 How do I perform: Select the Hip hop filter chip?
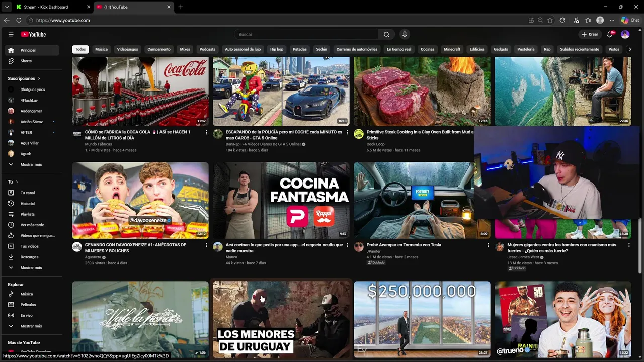point(277,49)
